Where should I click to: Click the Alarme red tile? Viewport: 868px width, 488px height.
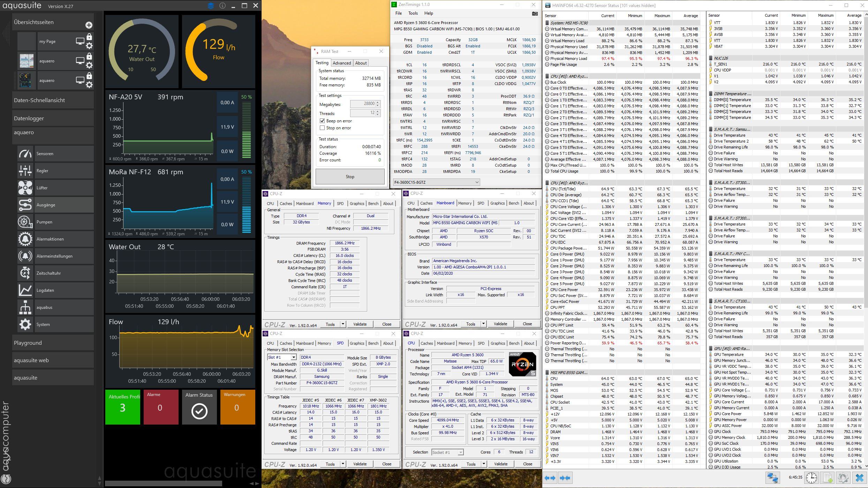click(161, 407)
